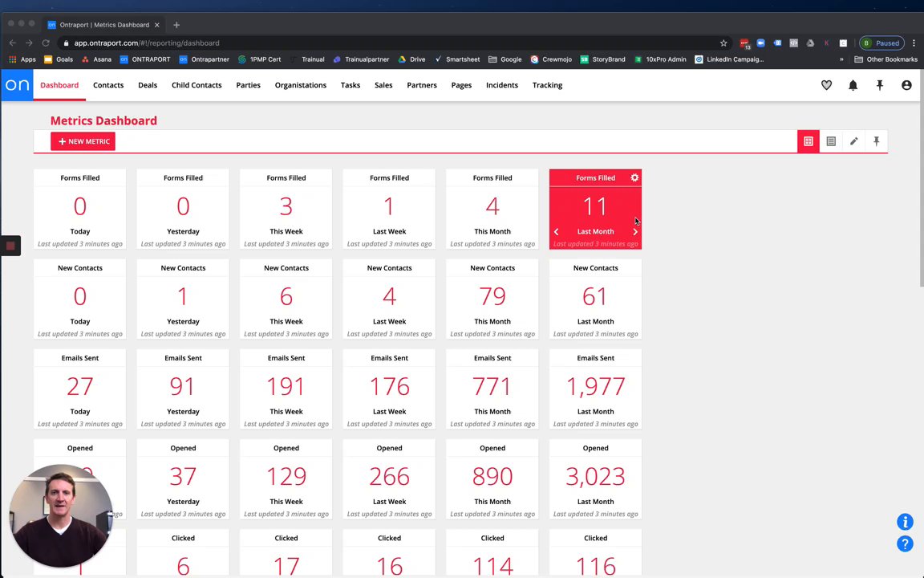The height and width of the screenshot is (578, 924).
Task: Open the Asana bookmark
Action: (x=96, y=59)
